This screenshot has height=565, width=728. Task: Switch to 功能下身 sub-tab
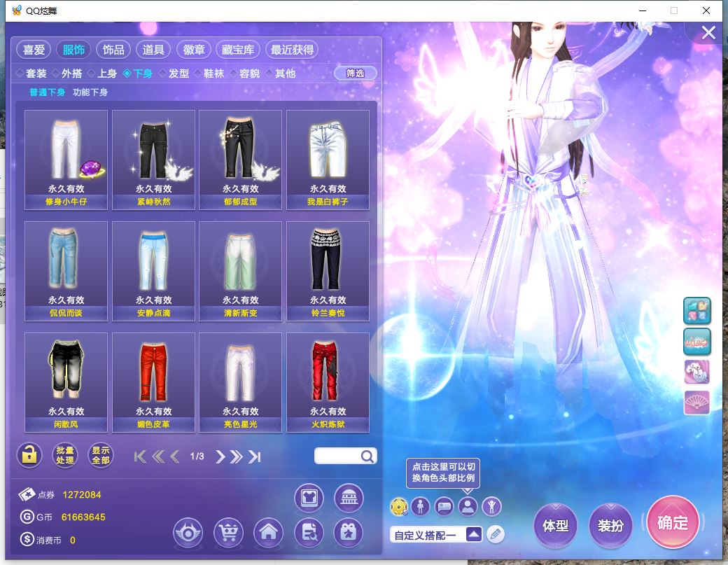[90, 92]
